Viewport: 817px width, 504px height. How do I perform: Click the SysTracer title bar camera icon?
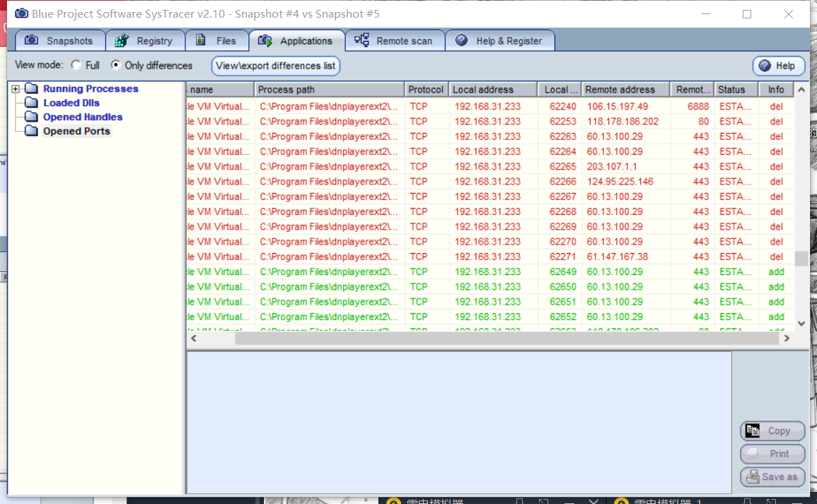click(x=21, y=13)
